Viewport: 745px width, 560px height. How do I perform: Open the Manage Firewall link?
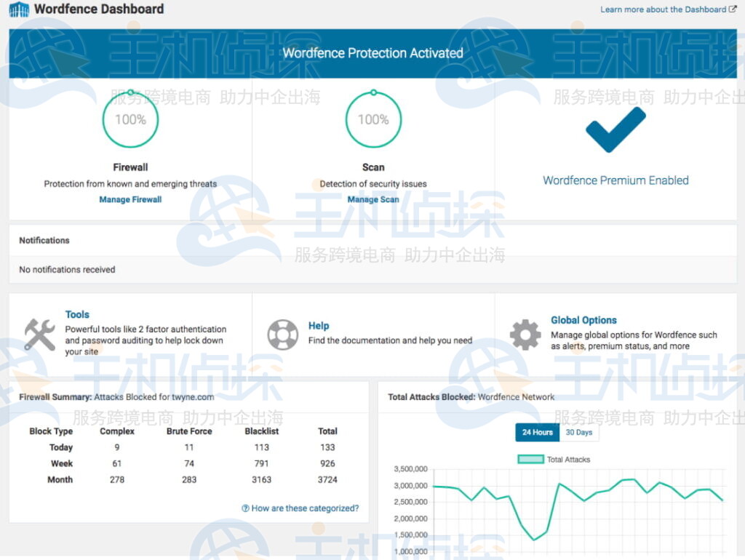pyautogui.click(x=130, y=199)
